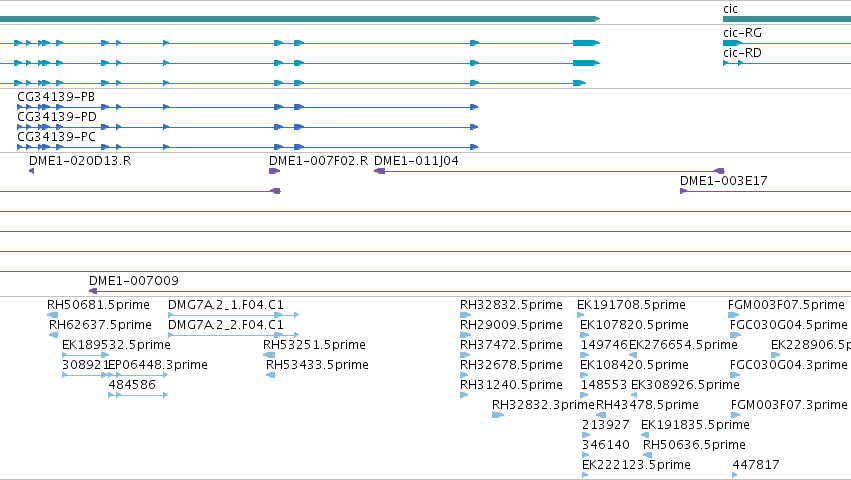Select EST EK107820.5prime

tap(634, 325)
